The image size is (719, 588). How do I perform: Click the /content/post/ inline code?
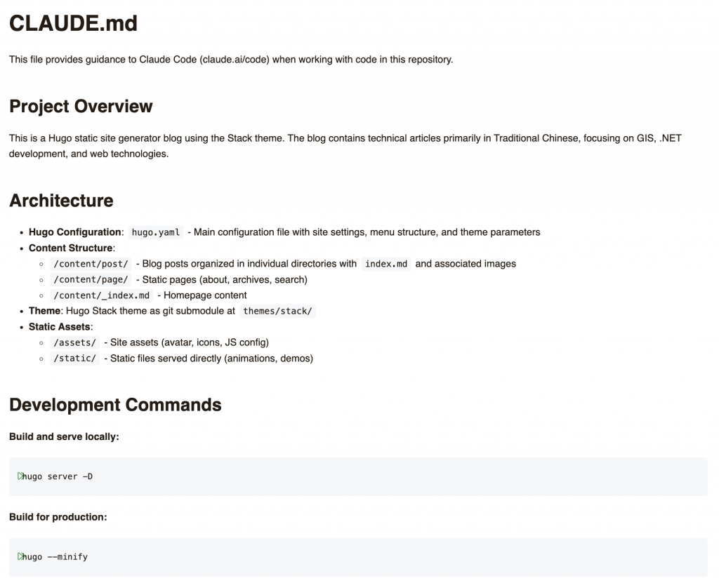pos(91,264)
